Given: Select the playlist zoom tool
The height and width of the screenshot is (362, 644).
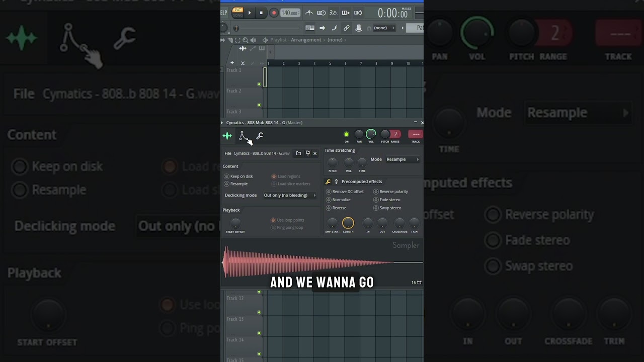Looking at the screenshot, I should 245,40.
